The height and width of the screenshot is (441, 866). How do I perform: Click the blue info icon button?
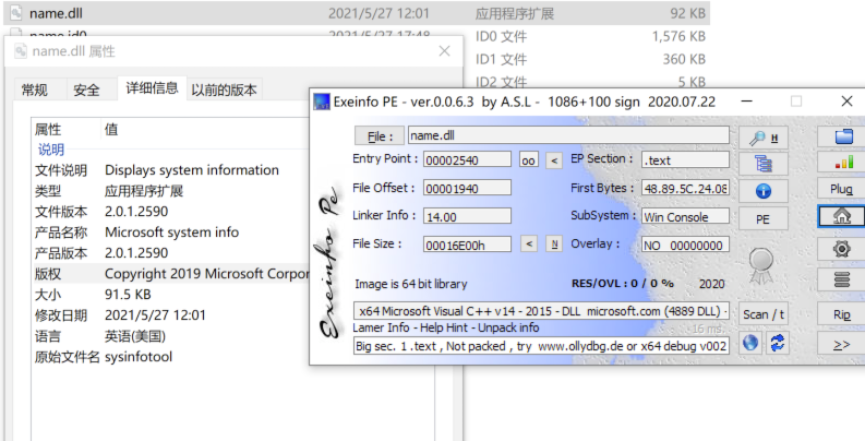pyautogui.click(x=763, y=190)
